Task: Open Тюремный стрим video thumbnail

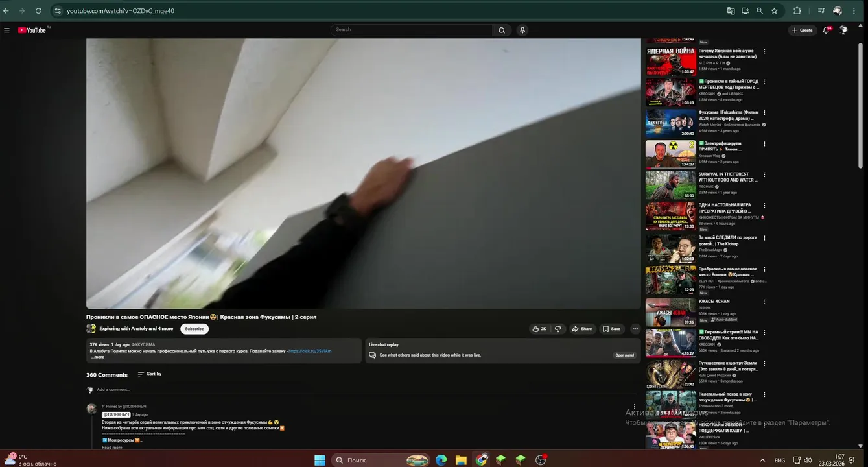Action: pyautogui.click(x=670, y=343)
